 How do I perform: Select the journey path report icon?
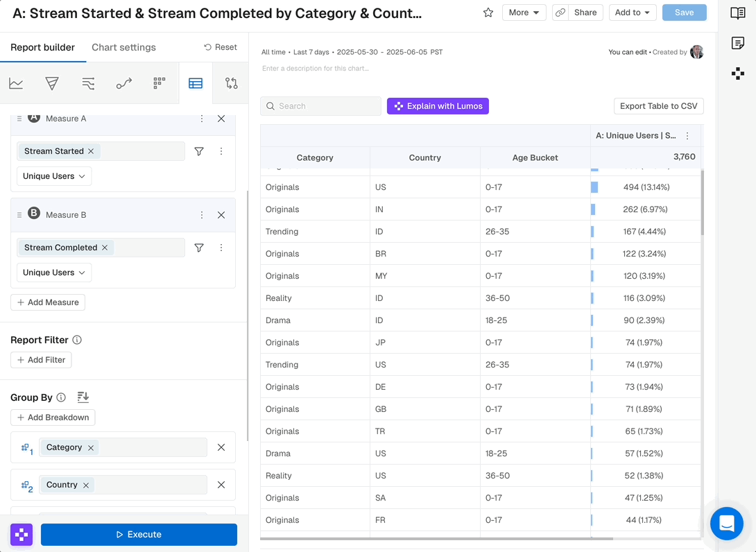[124, 83]
